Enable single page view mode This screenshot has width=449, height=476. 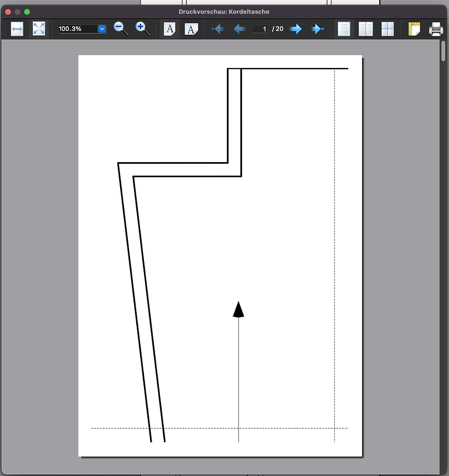pos(344,29)
